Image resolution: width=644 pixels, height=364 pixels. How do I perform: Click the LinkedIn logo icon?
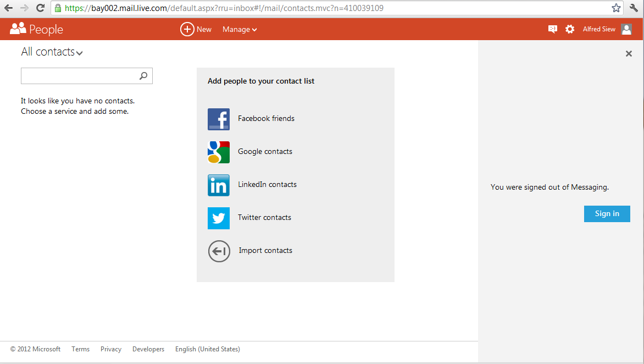click(x=219, y=185)
